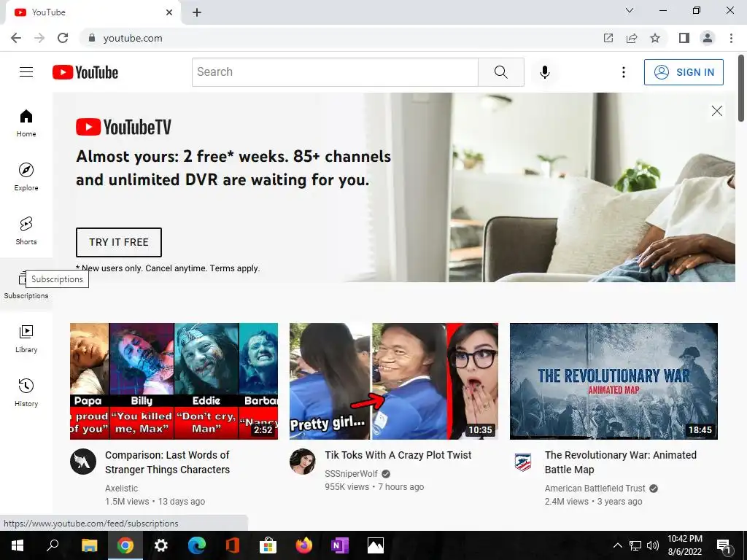The image size is (747, 560).
Task: Open OneNote from taskbar
Action: tap(340, 545)
